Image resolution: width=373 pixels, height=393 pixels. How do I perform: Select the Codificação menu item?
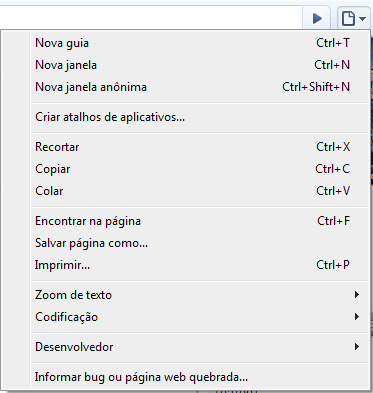pos(200,317)
